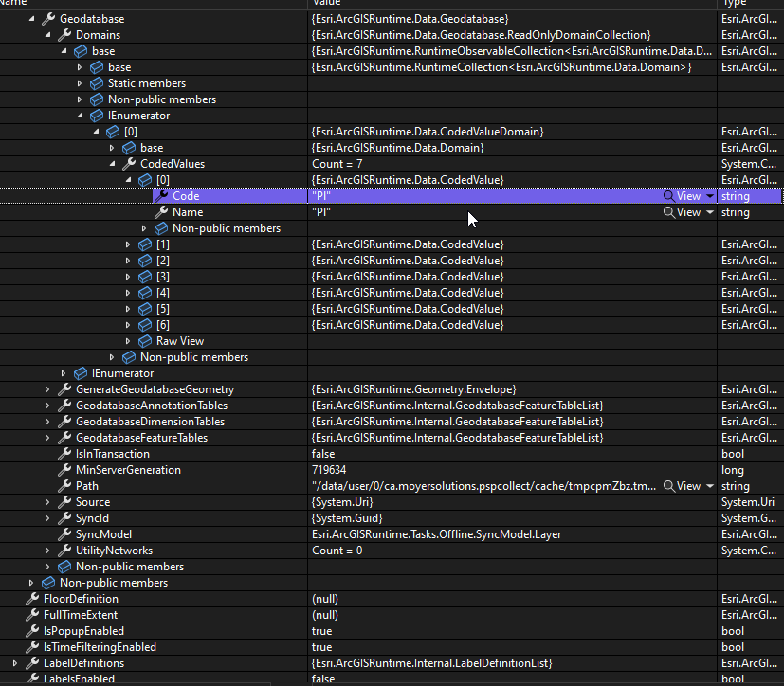Click the cube icon beside CodedValue [3]
784x686 pixels.
pyautogui.click(x=145, y=277)
